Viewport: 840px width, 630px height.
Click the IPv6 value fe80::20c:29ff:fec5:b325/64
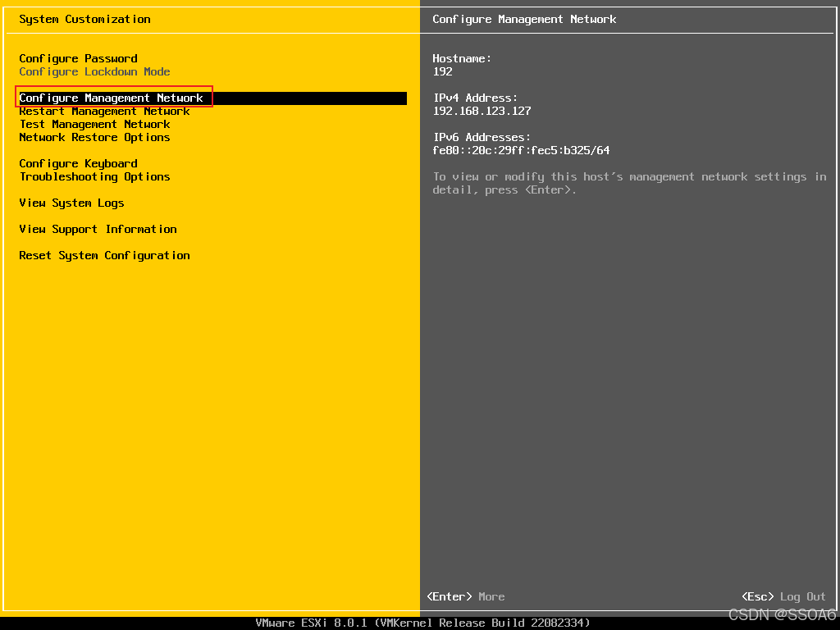521,151
